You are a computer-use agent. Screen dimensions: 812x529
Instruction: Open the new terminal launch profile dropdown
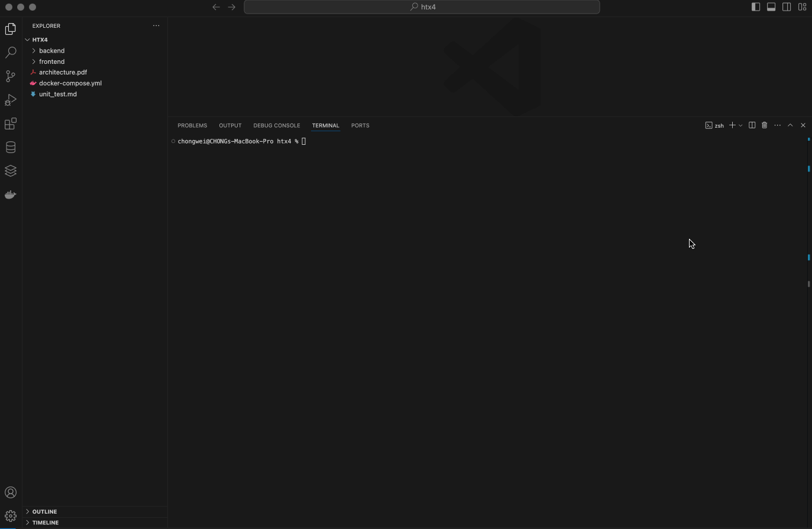point(740,125)
